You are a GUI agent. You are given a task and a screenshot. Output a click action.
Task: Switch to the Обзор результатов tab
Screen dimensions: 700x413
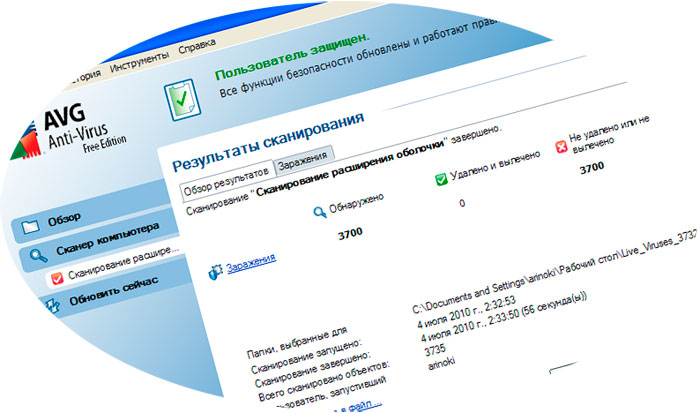pyautogui.click(x=227, y=180)
